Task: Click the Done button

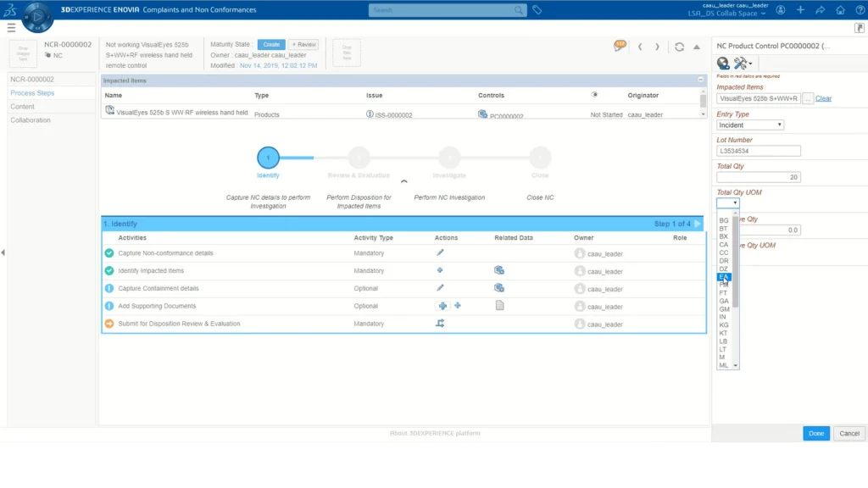Action: click(815, 433)
